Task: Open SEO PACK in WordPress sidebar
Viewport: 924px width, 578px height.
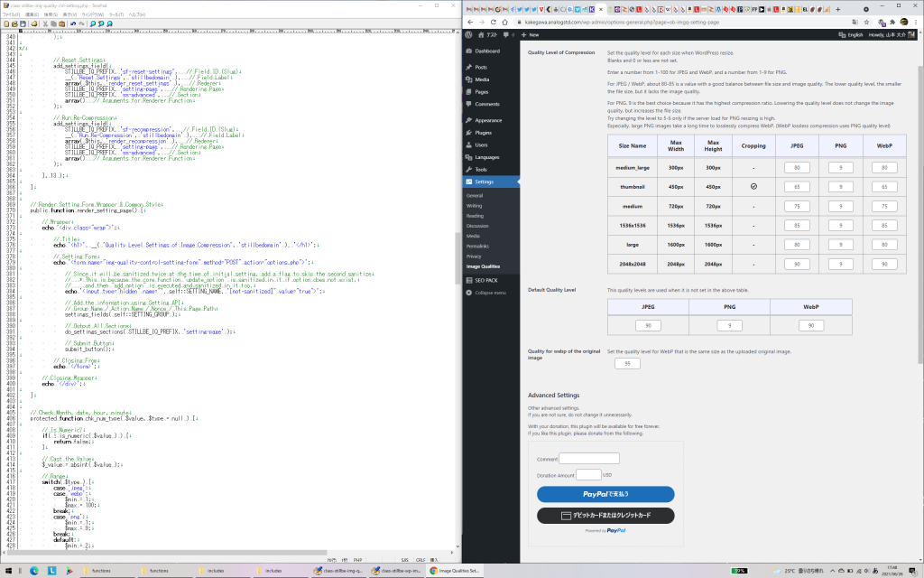Action: pyautogui.click(x=486, y=281)
